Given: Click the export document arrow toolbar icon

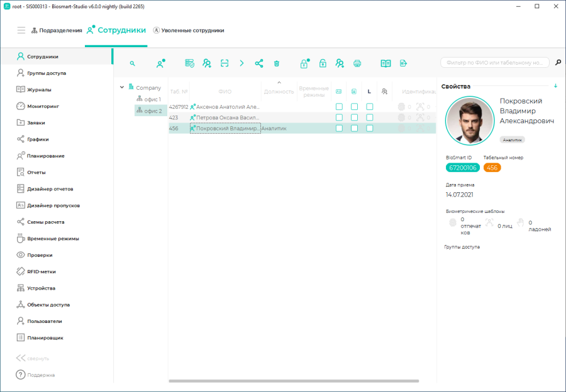Looking at the screenshot, I should [403, 63].
